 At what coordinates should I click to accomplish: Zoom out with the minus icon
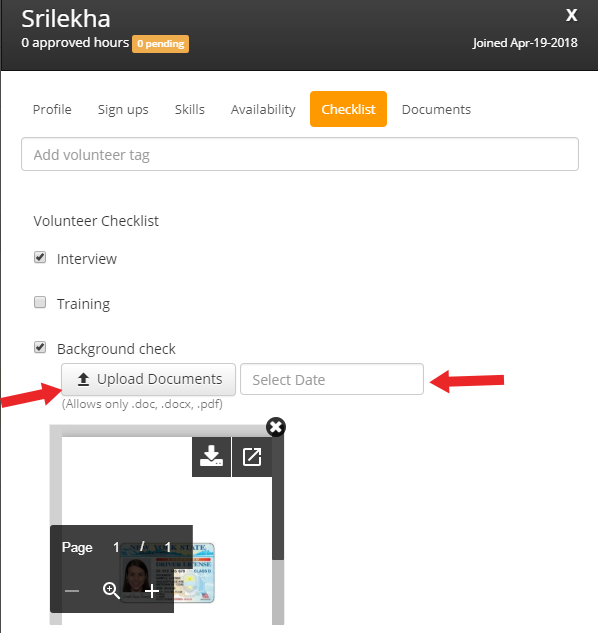pyautogui.click(x=72, y=591)
